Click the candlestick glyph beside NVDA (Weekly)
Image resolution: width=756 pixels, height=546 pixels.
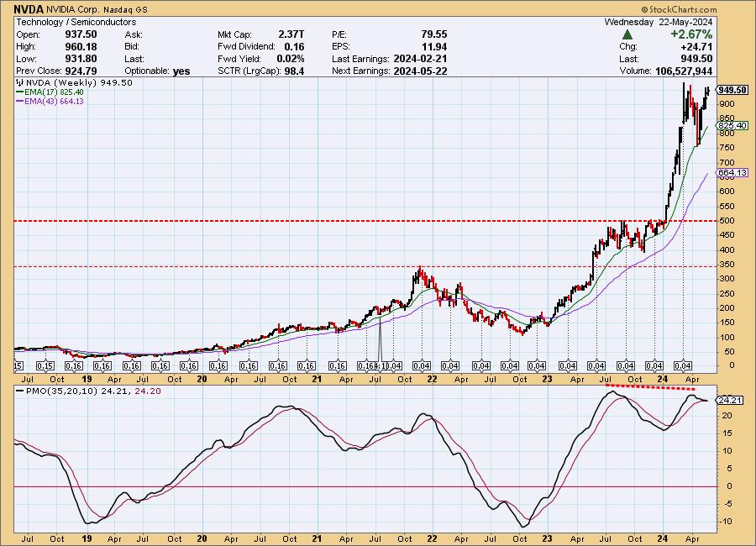pyautogui.click(x=20, y=82)
